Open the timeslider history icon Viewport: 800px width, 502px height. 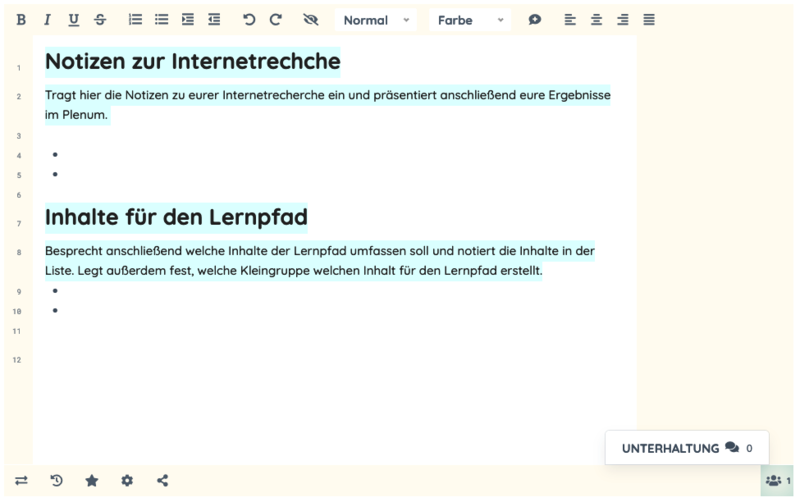pos(57,481)
